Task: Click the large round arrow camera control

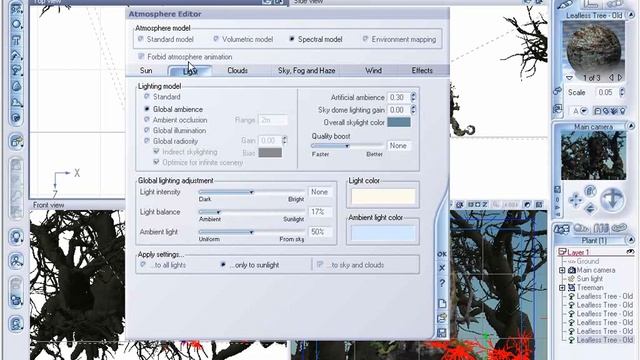Action: click(612, 199)
